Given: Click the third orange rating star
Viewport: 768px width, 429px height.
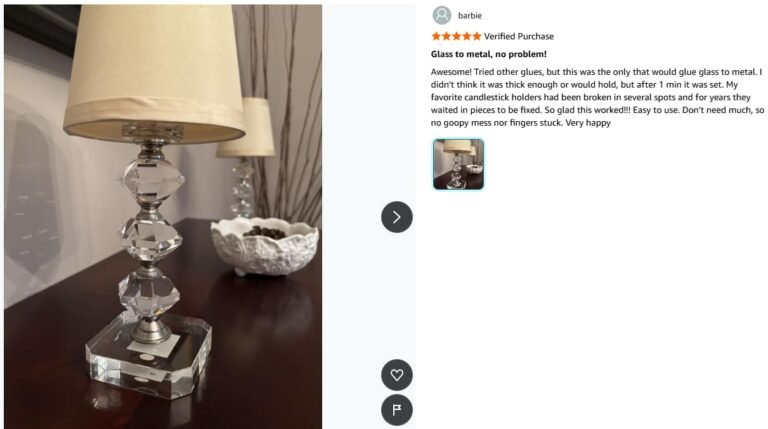Looking at the screenshot, I should [456, 36].
